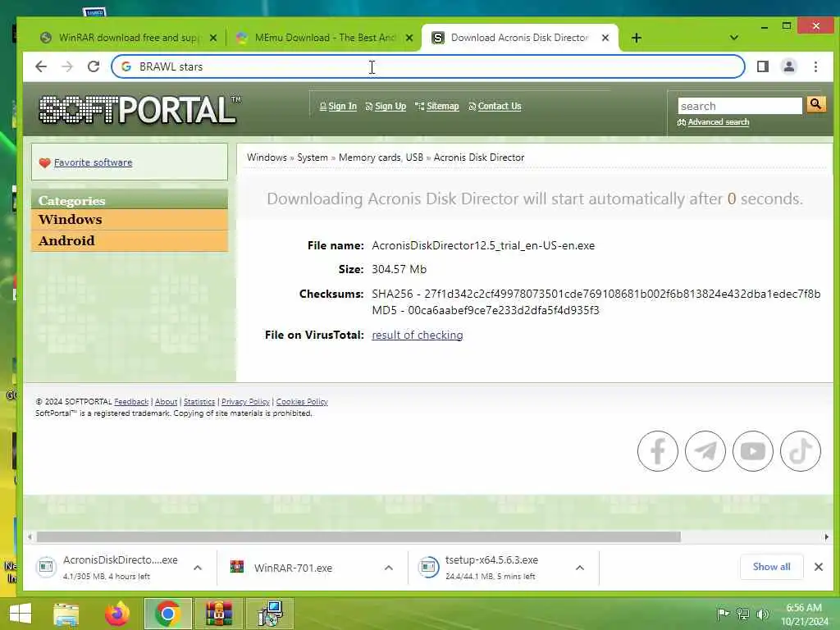Click the site search input field
The image size is (840, 630).
click(740, 106)
